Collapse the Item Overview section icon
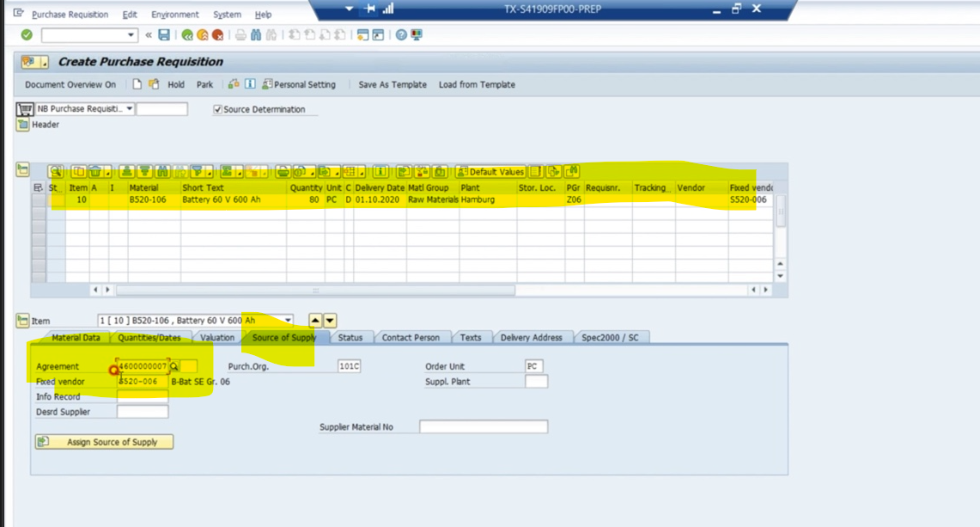 (x=23, y=169)
